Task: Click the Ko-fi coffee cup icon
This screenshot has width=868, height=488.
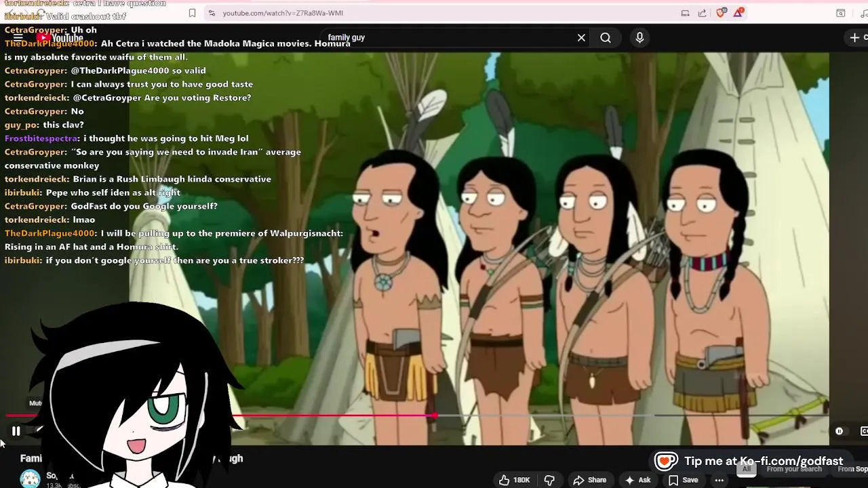Action: pos(665,461)
